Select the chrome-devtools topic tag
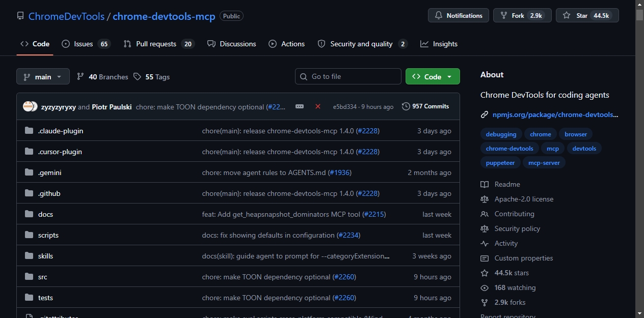The width and height of the screenshot is (644, 318). pos(509,149)
